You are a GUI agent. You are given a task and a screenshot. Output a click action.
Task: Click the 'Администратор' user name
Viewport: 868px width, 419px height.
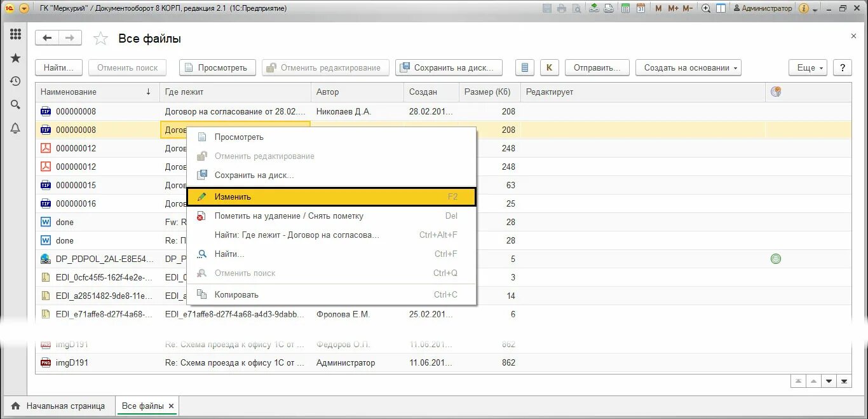762,8
